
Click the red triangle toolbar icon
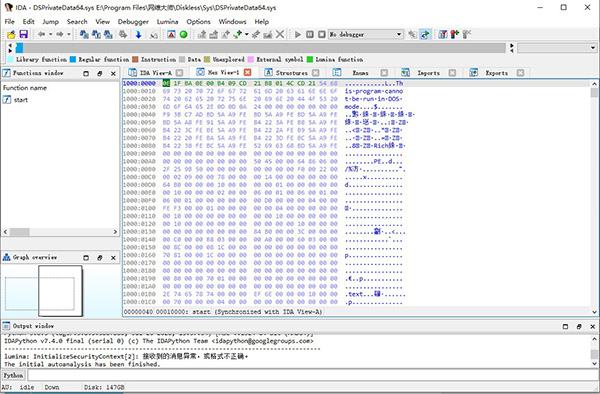tap(171, 34)
